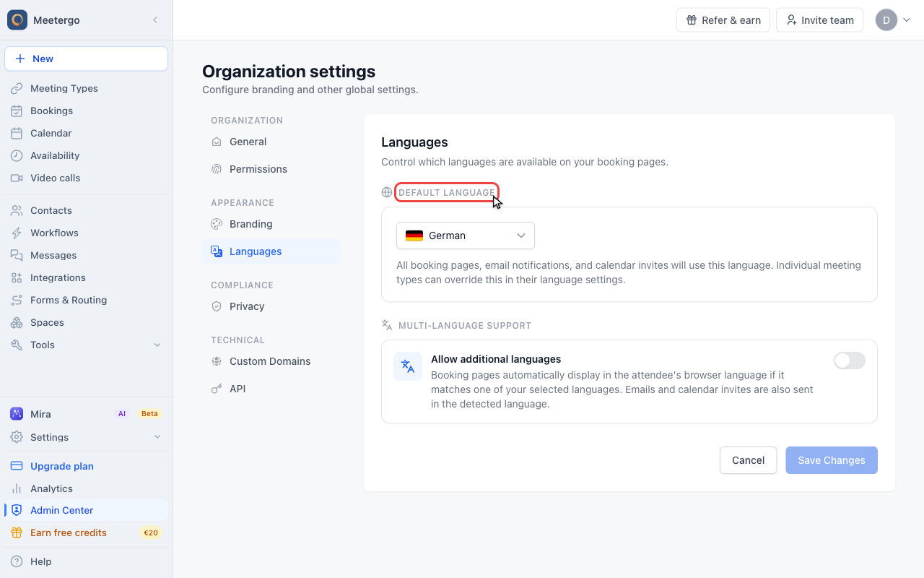The image size is (924, 578).
Task: Click the Meeting Types link icon
Action: [17, 88]
